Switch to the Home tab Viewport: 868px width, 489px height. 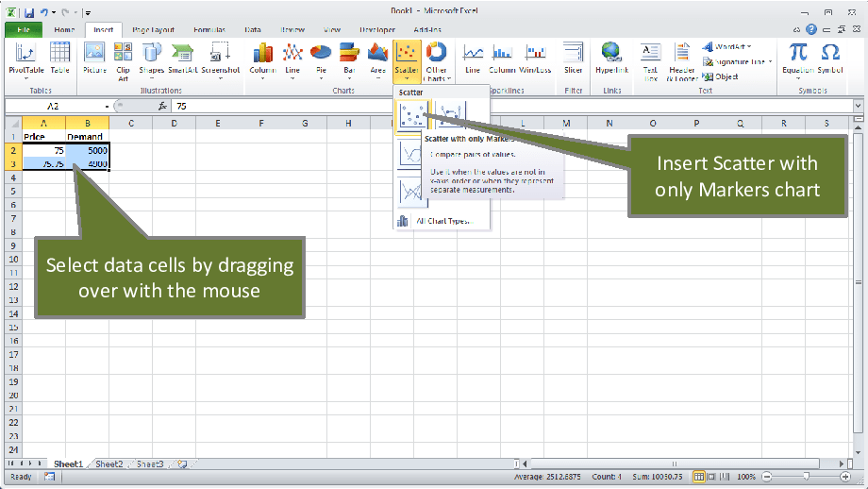point(64,30)
